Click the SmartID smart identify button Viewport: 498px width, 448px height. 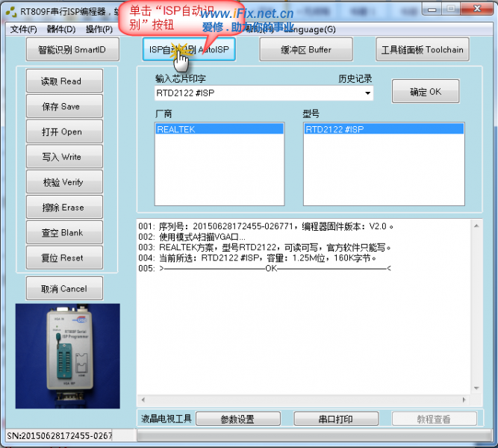[72, 50]
